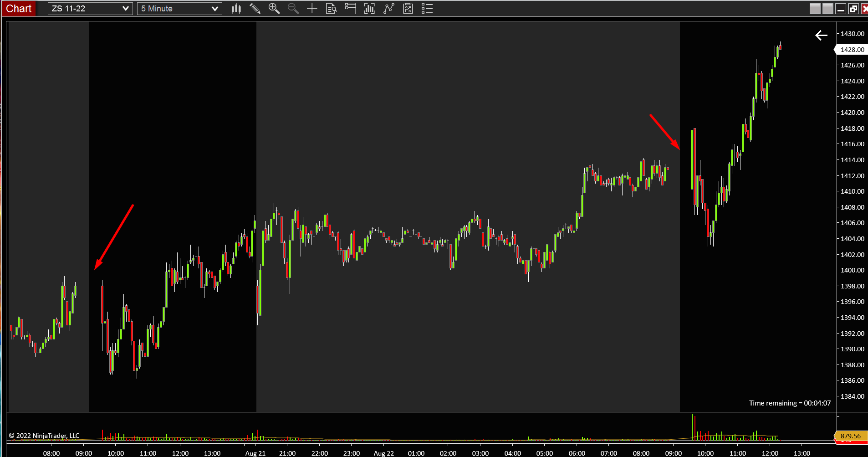
Task: Select the Zoom In tool
Action: point(274,8)
